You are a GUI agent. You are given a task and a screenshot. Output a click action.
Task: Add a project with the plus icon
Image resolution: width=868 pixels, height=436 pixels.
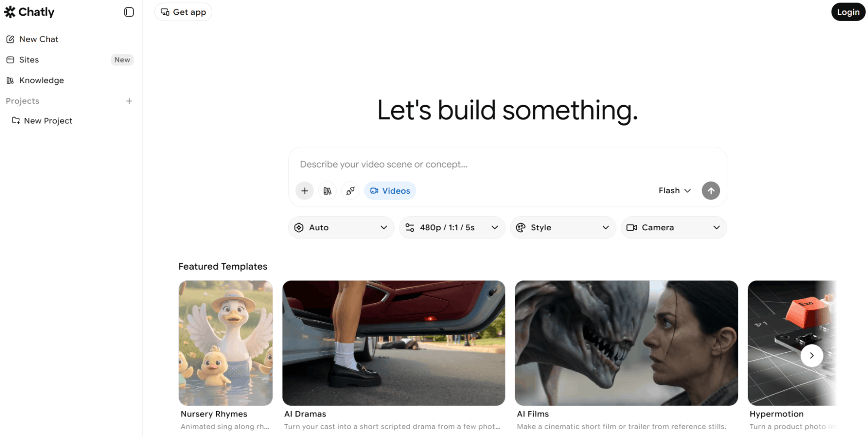129,101
